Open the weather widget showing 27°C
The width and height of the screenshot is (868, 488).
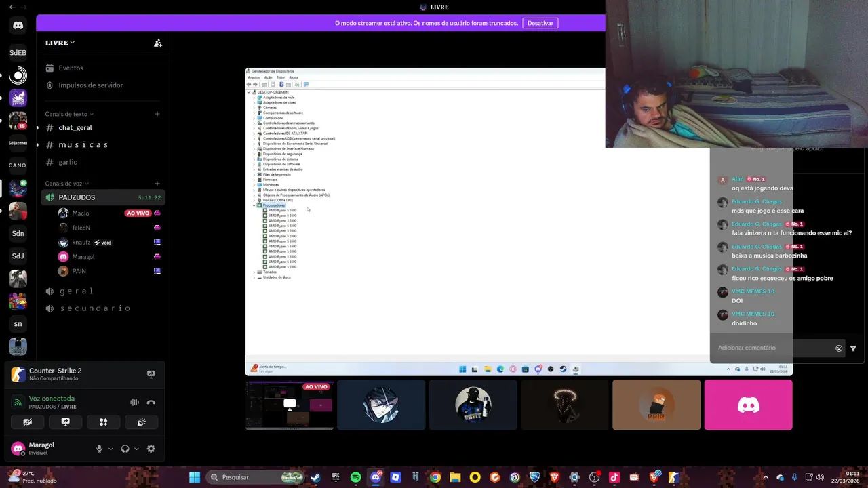click(x=31, y=477)
